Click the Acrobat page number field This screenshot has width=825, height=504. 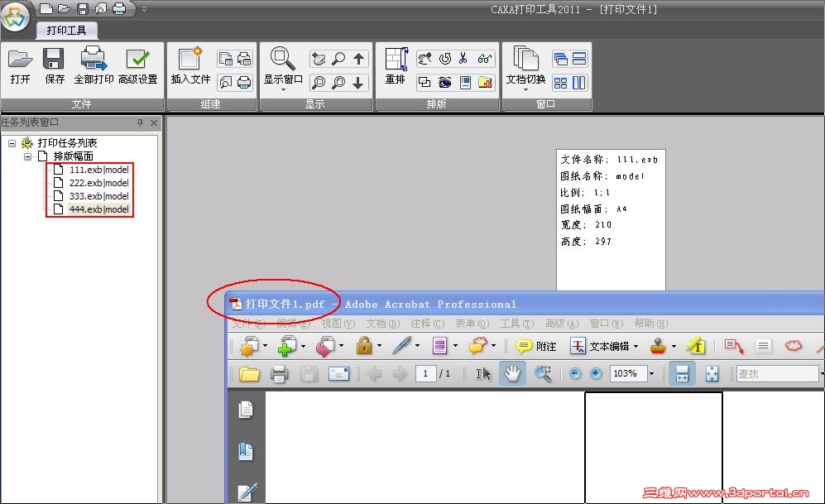pos(425,373)
